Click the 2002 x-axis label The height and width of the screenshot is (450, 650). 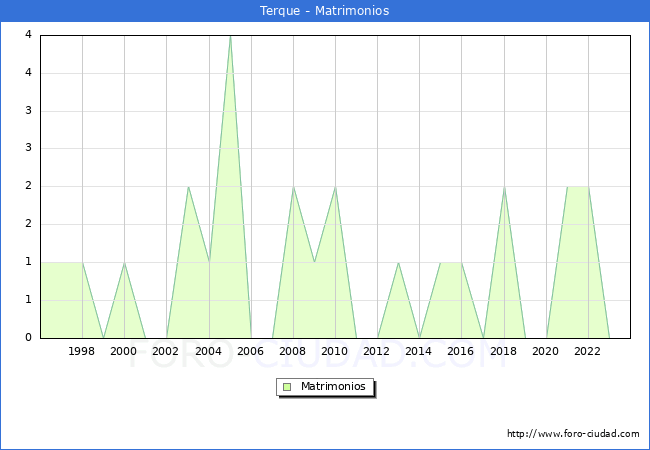(165, 351)
